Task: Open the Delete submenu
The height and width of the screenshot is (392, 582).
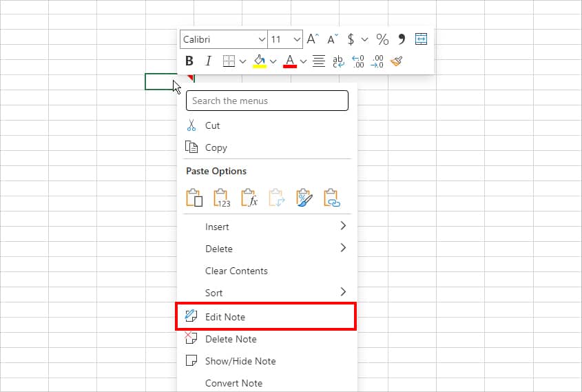Action: point(267,248)
